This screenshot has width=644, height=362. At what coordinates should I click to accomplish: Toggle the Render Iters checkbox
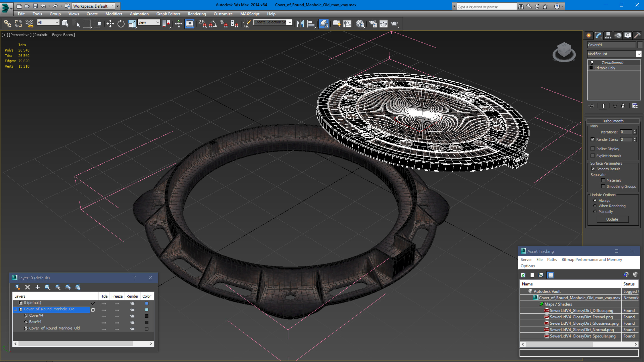tap(593, 139)
